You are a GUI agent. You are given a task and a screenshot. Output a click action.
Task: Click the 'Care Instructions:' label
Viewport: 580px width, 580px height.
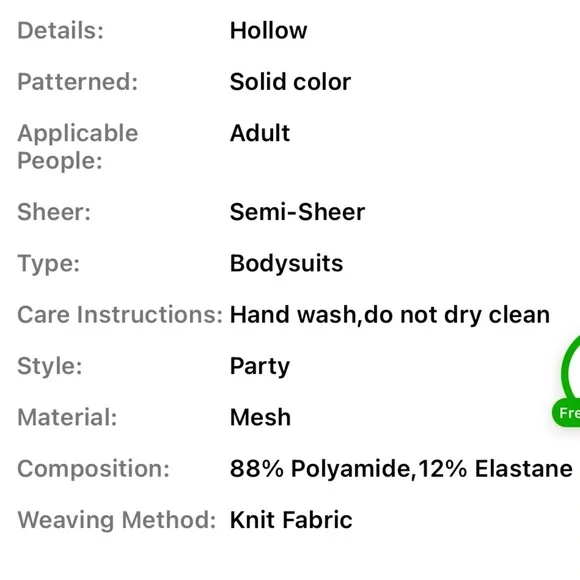pyautogui.click(x=120, y=315)
